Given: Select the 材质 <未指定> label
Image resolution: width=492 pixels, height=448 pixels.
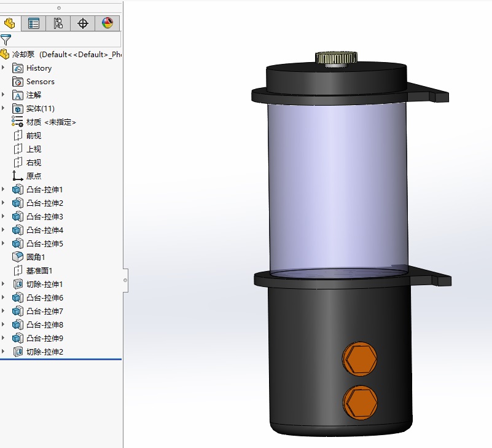Looking at the screenshot, I should [x=51, y=122].
